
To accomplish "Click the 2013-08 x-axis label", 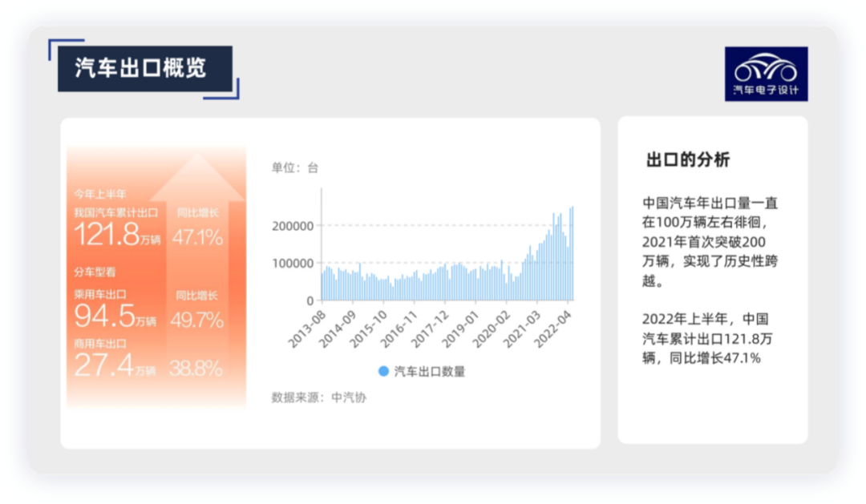I will pos(307,329).
